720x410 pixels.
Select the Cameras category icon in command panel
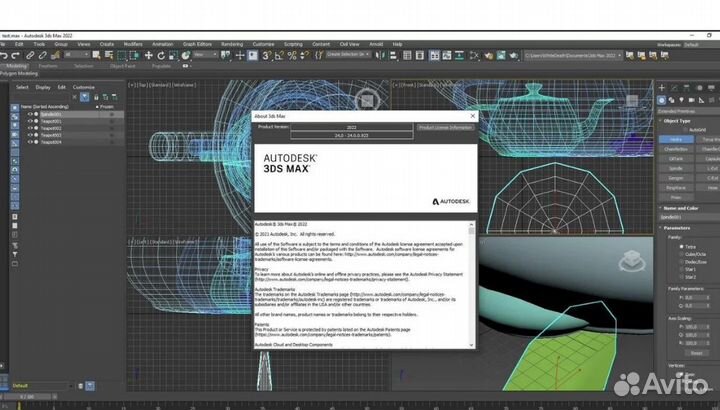point(692,100)
